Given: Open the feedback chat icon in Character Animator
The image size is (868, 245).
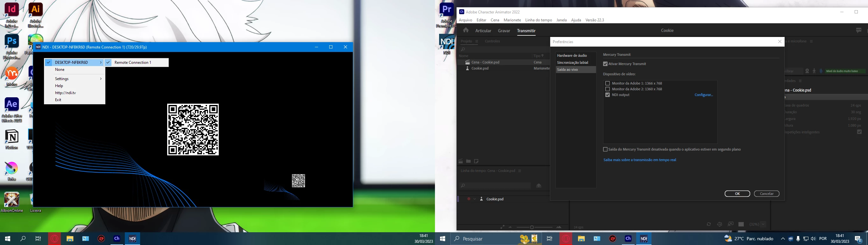Looking at the screenshot, I should pos(858,30).
